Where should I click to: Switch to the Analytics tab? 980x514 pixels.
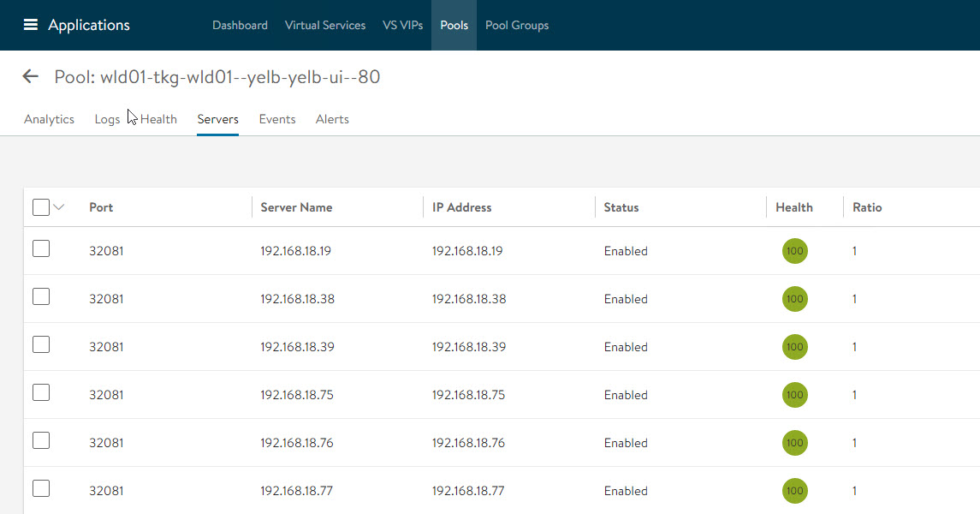pos(49,119)
